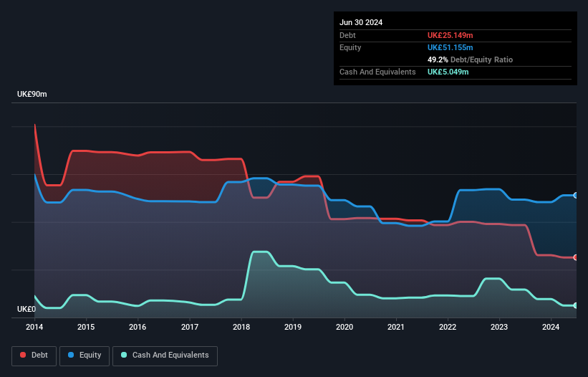Screen dimensions: 588x377
Task: Select the red Debt endpoint marker
Action: [575, 257]
